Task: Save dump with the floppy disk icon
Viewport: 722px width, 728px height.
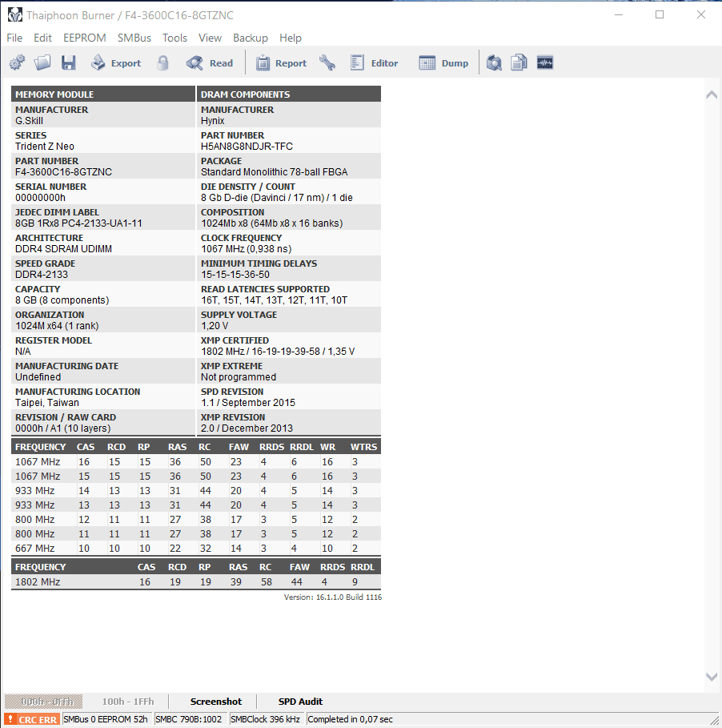Action: pyautogui.click(x=68, y=62)
